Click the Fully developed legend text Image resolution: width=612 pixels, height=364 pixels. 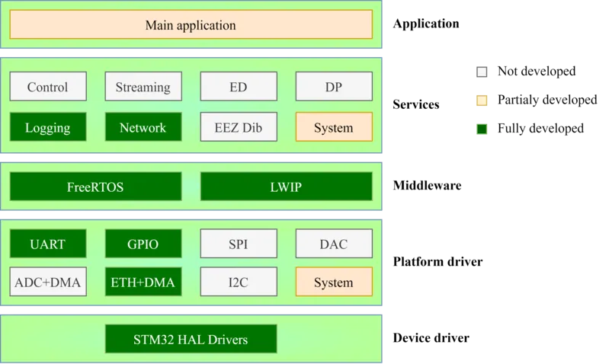pos(540,129)
